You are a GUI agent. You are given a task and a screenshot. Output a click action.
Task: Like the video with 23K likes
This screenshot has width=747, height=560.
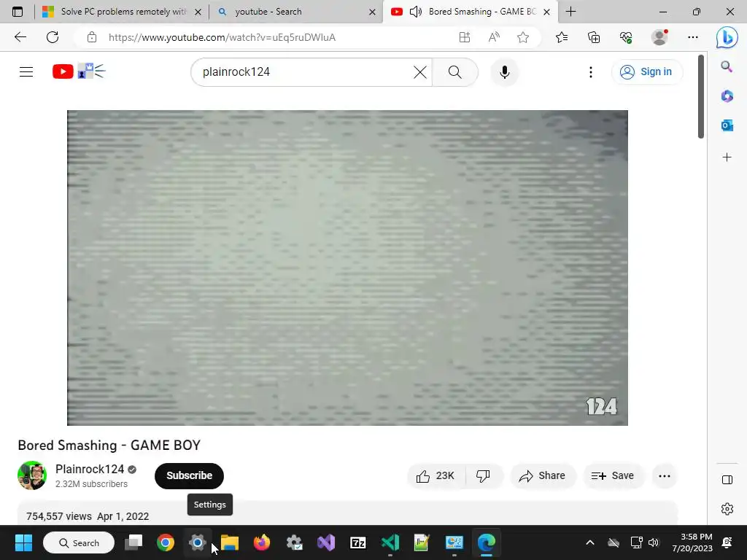(436, 475)
